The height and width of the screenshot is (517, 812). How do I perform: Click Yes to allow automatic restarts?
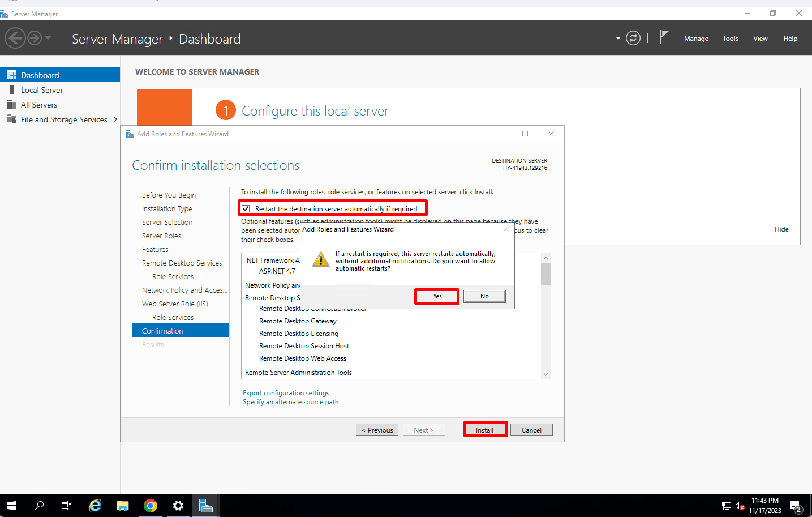pyautogui.click(x=436, y=296)
